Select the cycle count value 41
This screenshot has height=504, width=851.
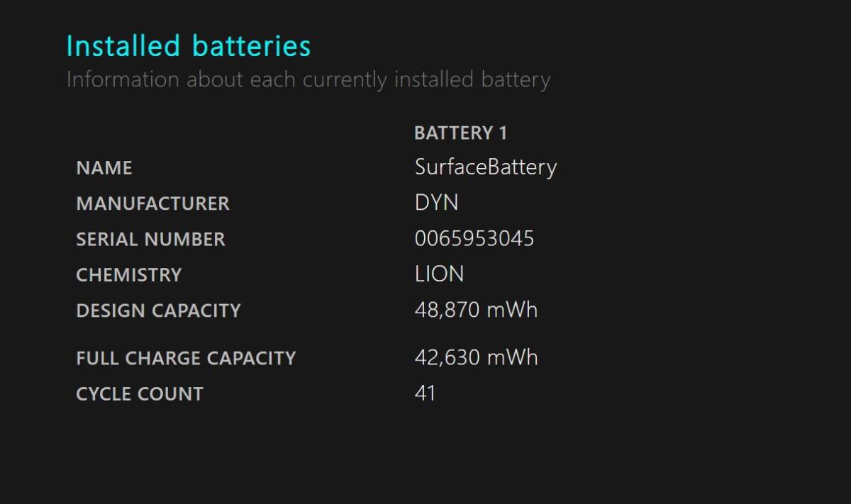425,393
